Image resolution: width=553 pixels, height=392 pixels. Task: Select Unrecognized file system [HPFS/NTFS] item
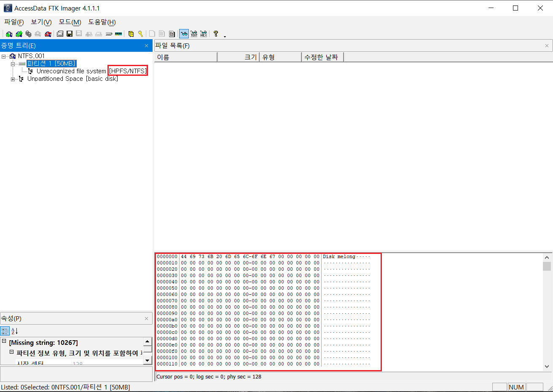[x=91, y=71]
